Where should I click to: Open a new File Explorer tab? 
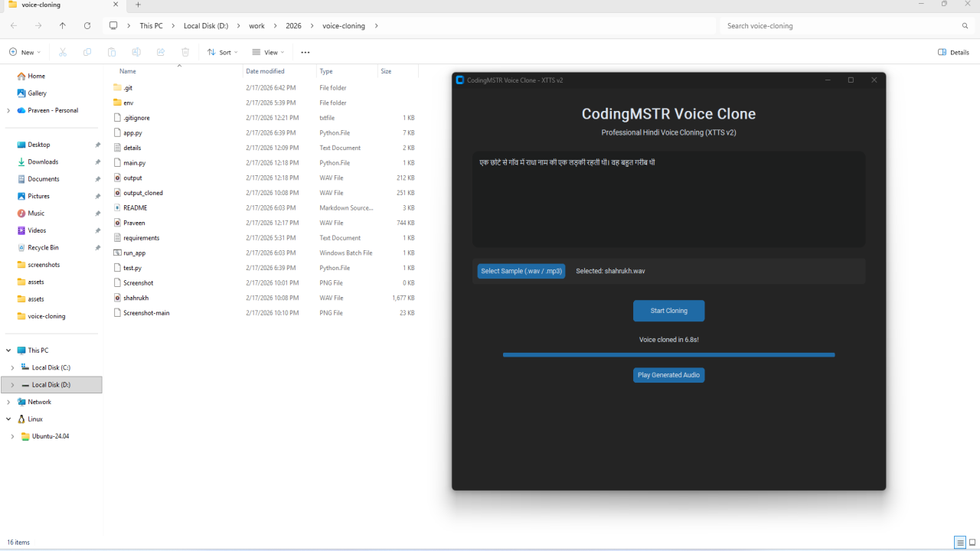click(x=138, y=5)
